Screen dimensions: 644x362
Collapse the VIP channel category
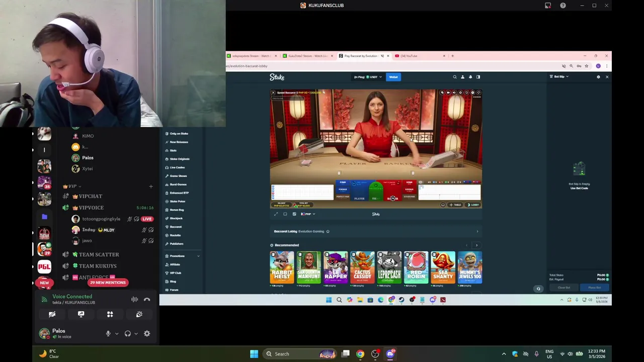[71, 187]
